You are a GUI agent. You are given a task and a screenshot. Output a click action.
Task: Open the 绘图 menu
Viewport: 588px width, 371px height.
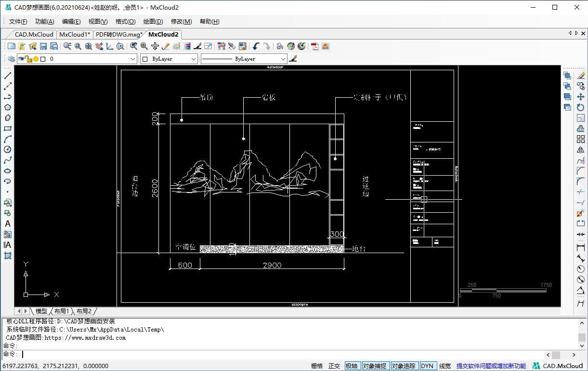[x=153, y=21]
